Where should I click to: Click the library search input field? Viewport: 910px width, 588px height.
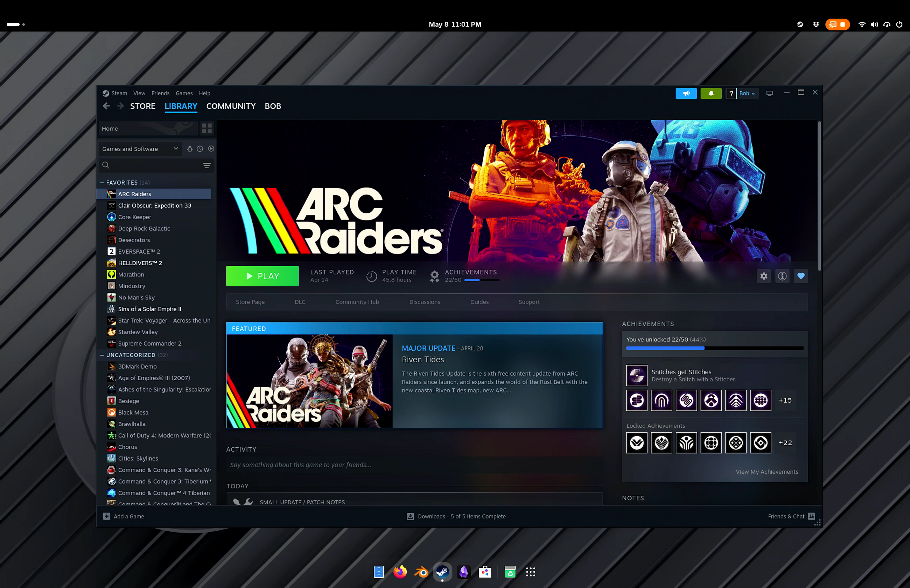(x=156, y=165)
